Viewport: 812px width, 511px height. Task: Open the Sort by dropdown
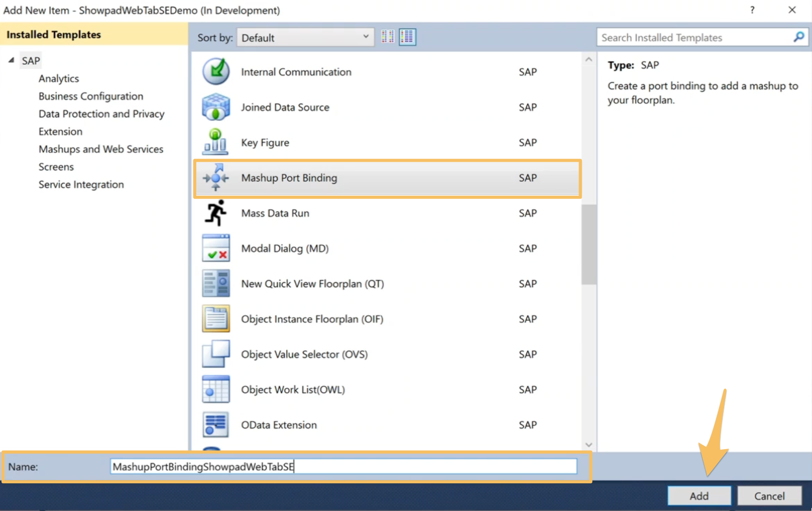[x=306, y=38]
